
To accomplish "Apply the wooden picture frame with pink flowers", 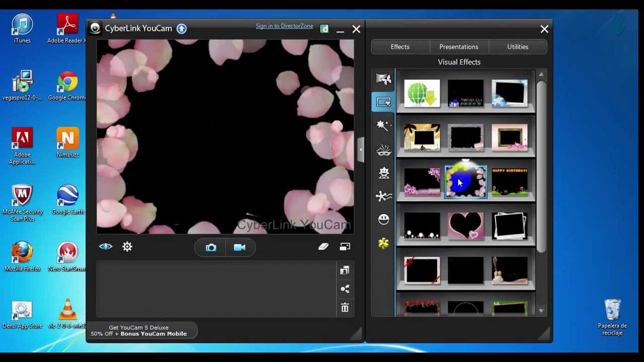I will pos(510,138).
